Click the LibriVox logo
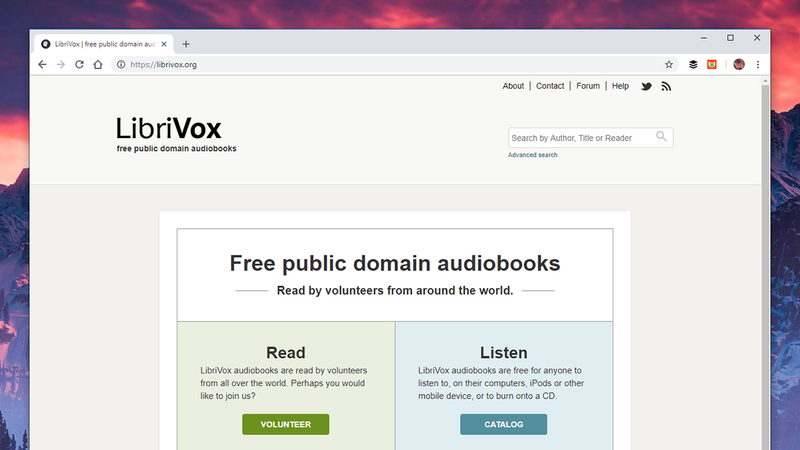Screen dimensions: 800x450 coord(169,129)
